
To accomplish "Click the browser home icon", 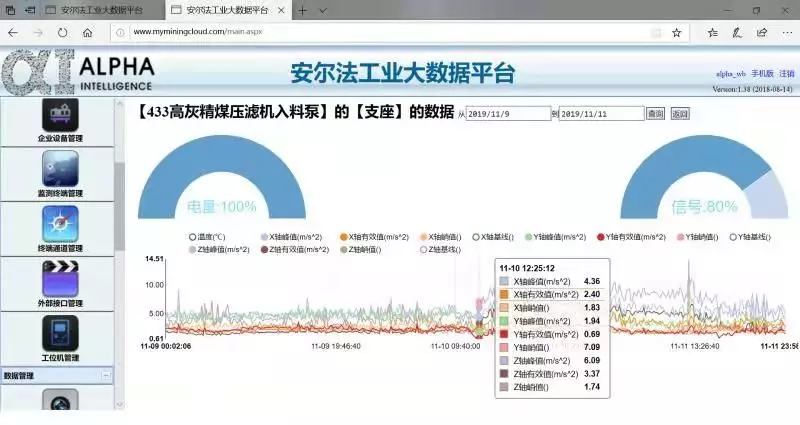I will click(x=88, y=32).
